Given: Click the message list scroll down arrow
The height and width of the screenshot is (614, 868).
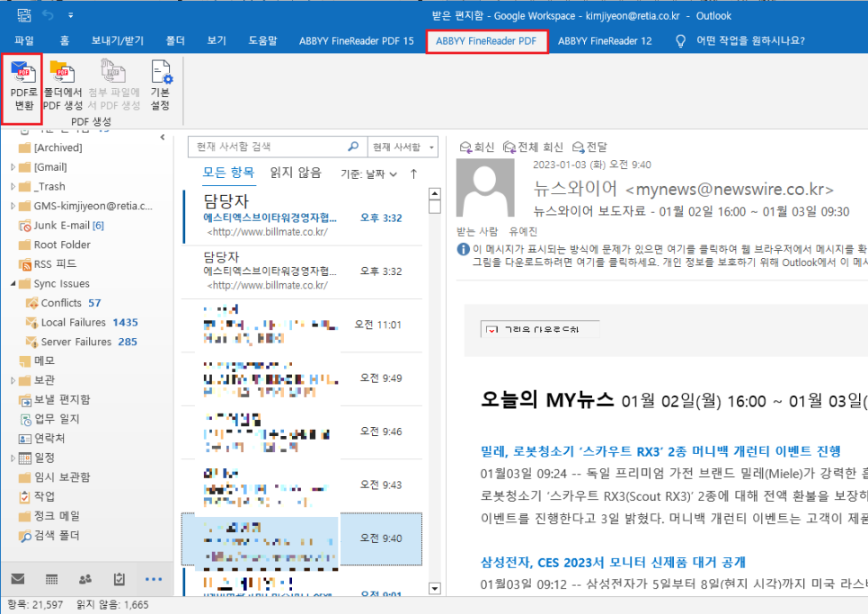Looking at the screenshot, I should (435, 589).
